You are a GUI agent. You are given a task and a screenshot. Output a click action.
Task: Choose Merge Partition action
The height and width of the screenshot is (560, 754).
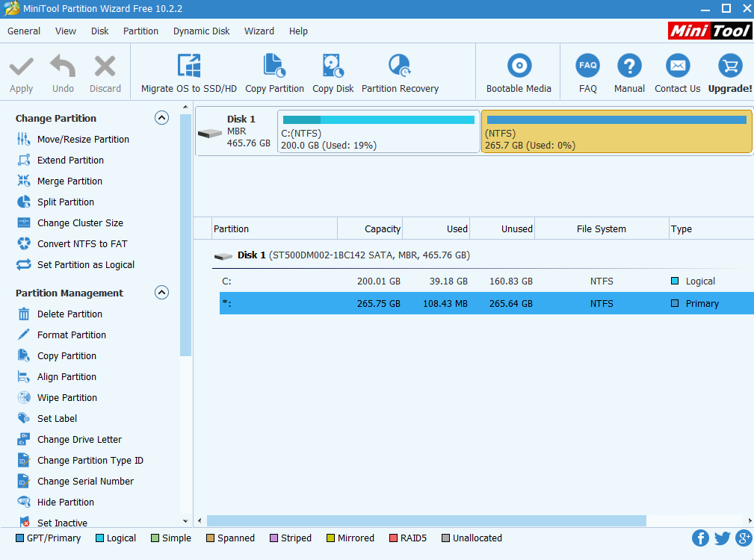pyautogui.click(x=60, y=181)
